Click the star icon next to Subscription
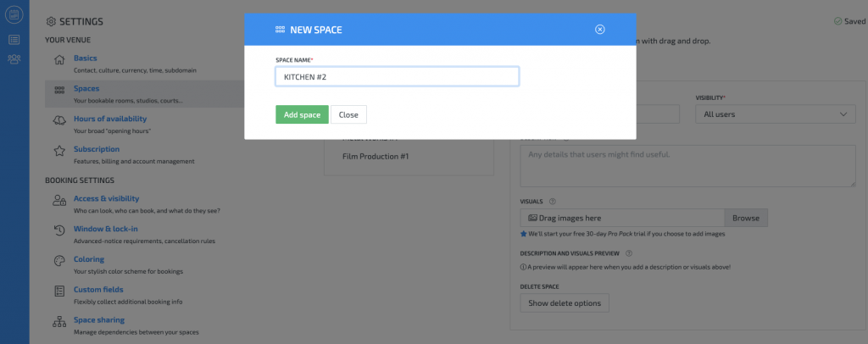The height and width of the screenshot is (344, 868). point(59,152)
